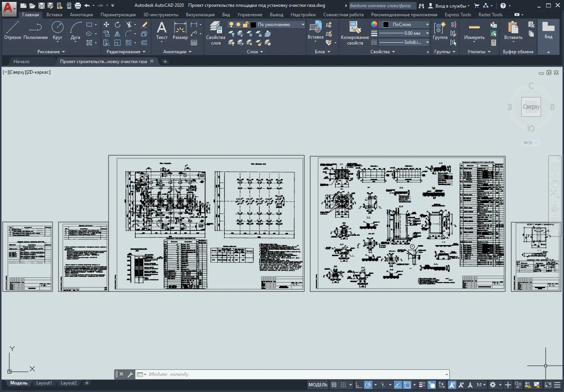Click the Rotate tool icon

pos(118,25)
